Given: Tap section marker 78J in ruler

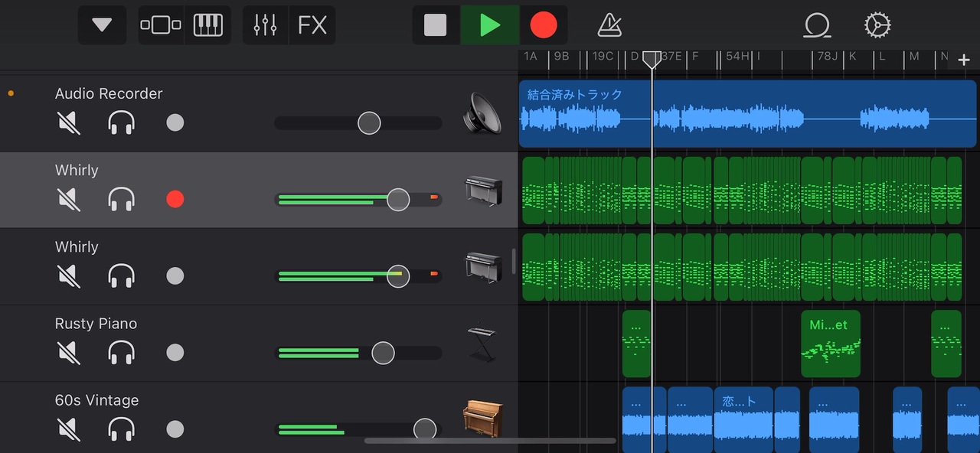Looking at the screenshot, I should coord(828,57).
